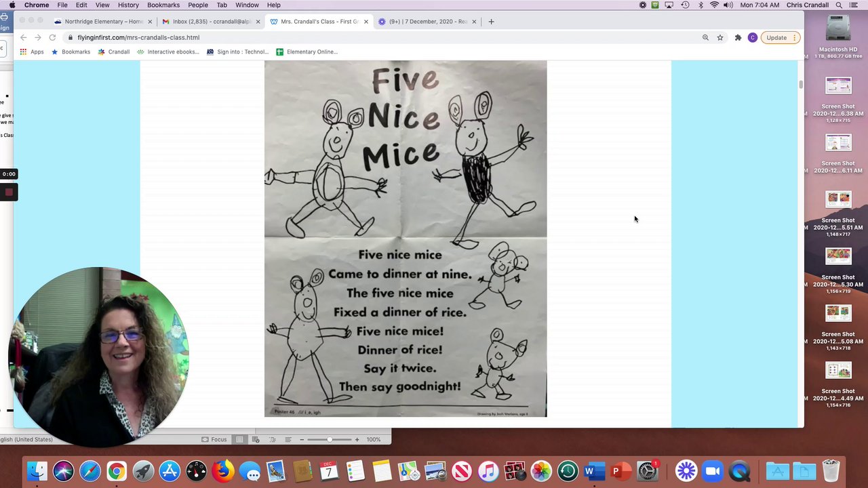
Task: Open Spotlight search in the menu bar
Action: point(839,5)
